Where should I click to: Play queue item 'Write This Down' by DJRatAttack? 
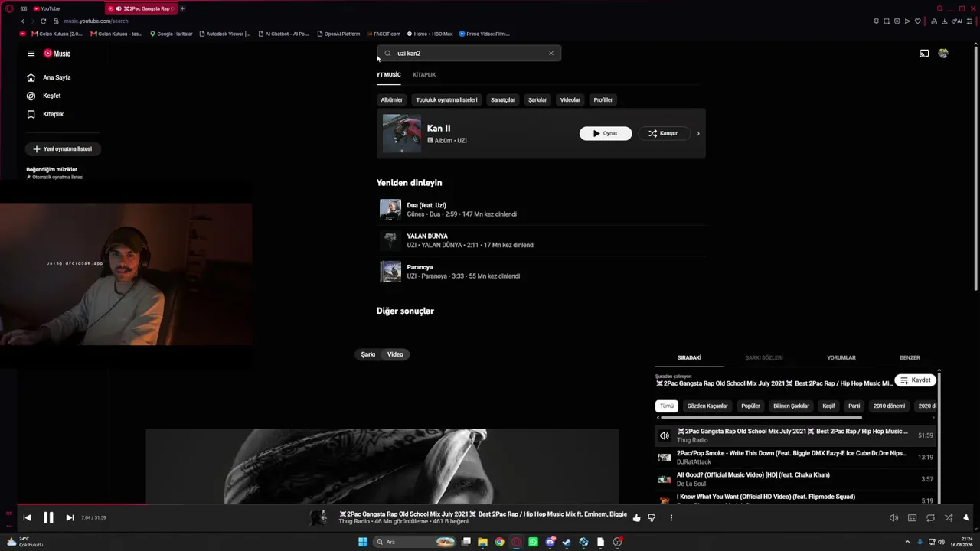(796, 458)
